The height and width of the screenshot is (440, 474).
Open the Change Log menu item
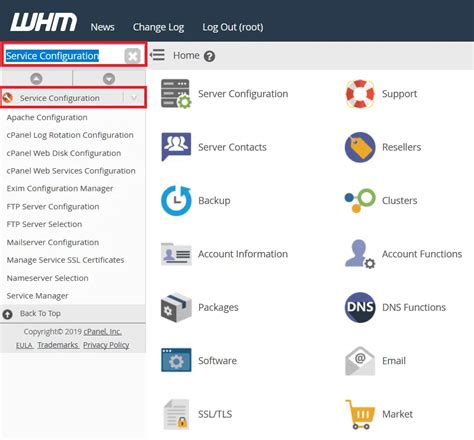158,27
